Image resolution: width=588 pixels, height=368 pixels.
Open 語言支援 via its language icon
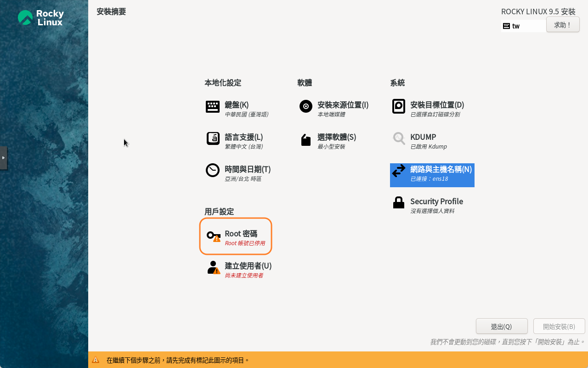pos(212,138)
